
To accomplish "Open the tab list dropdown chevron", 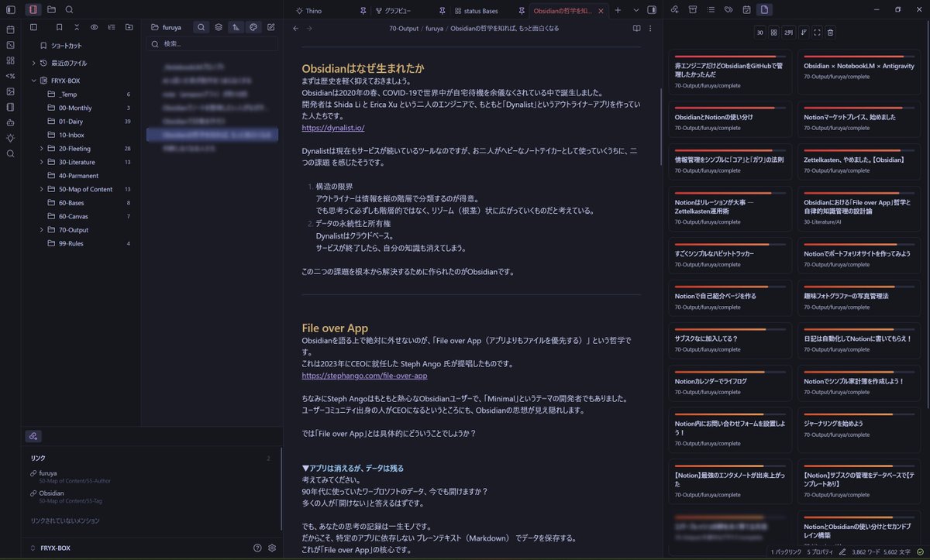I will point(636,10).
